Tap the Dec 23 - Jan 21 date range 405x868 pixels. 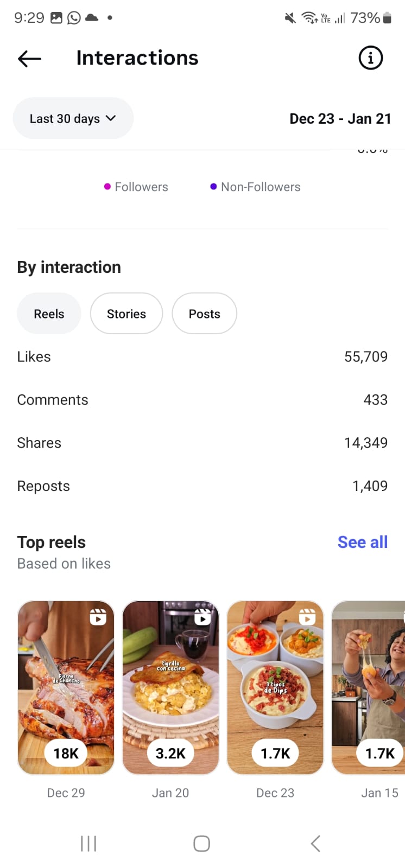(340, 119)
